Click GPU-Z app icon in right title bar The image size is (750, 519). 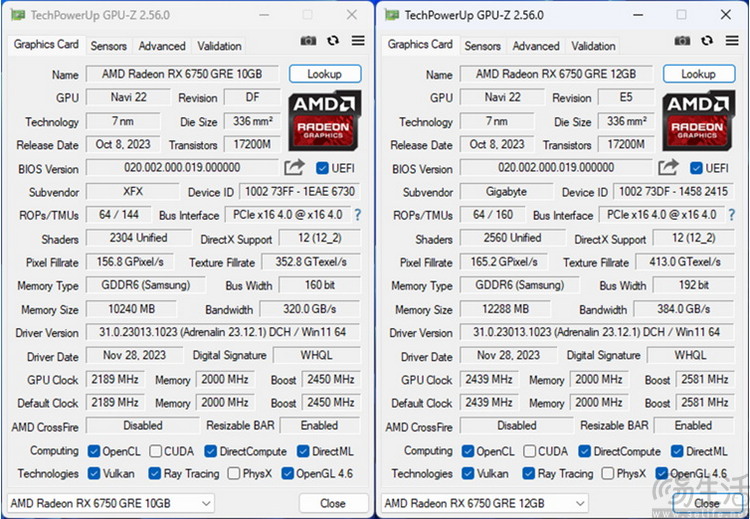(392, 15)
